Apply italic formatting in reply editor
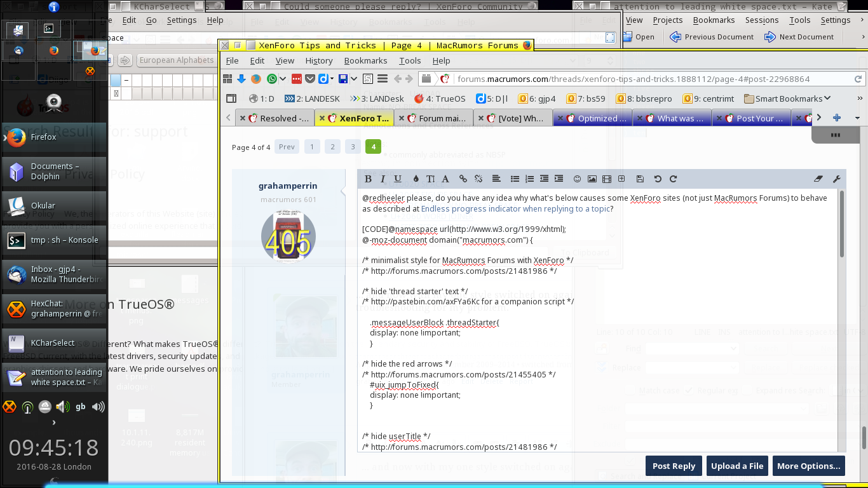Image resolution: width=868 pixels, height=488 pixels. (x=383, y=179)
